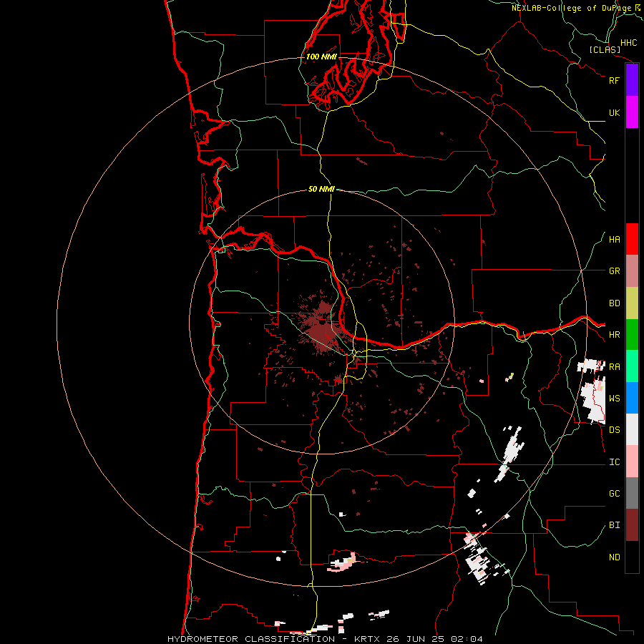Click the BI legend label
This screenshot has width=644, height=644.
pos(614,525)
